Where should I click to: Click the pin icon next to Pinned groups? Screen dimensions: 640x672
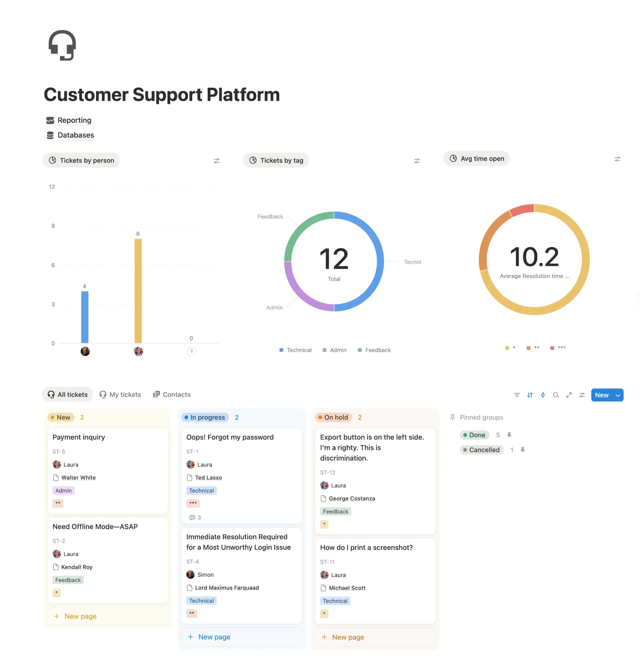pyautogui.click(x=452, y=417)
